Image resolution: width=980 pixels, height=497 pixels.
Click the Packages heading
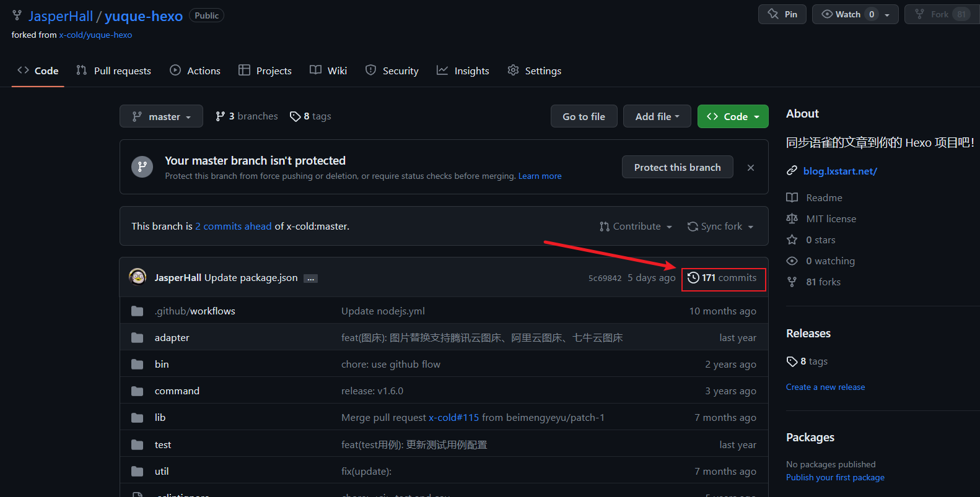810,438
